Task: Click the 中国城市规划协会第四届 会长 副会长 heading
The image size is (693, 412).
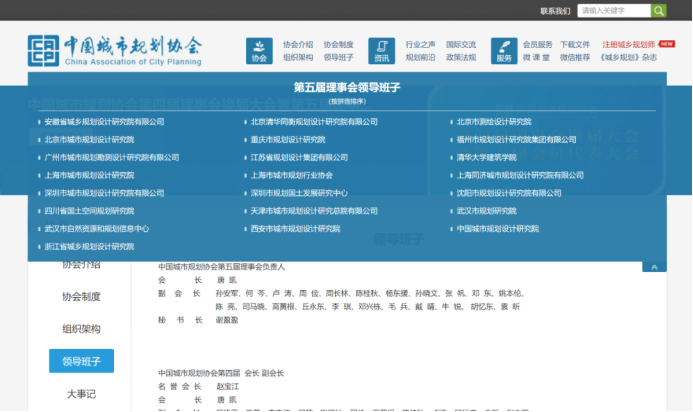Action: pyautogui.click(x=221, y=374)
